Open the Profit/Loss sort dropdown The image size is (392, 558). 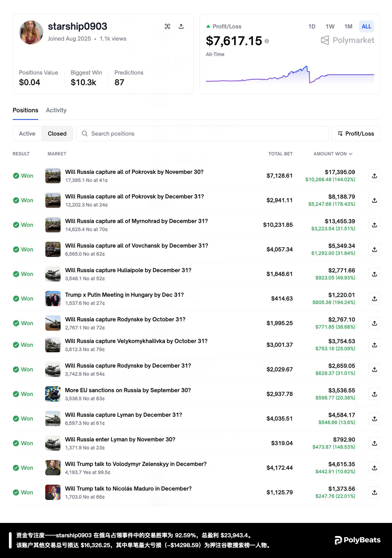[356, 134]
